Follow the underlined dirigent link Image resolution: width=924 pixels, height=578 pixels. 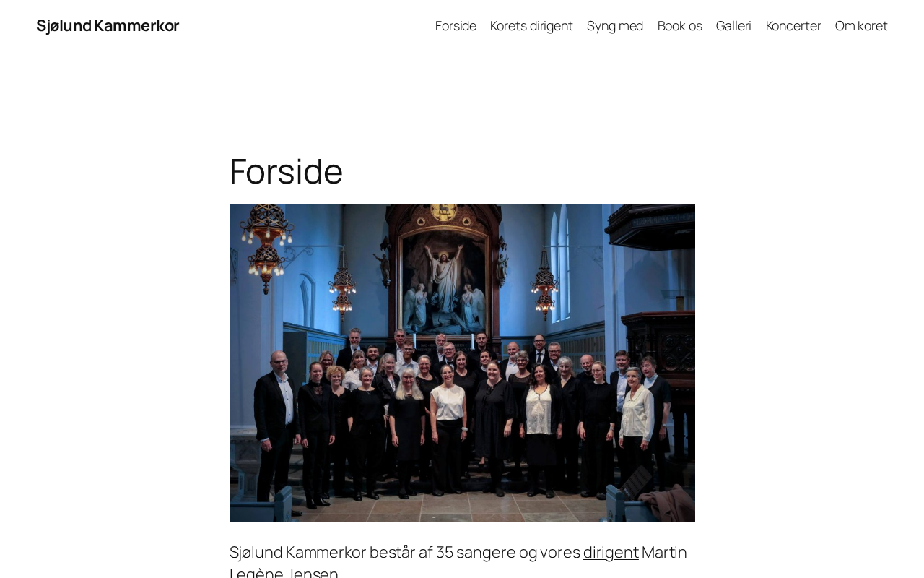(x=611, y=552)
